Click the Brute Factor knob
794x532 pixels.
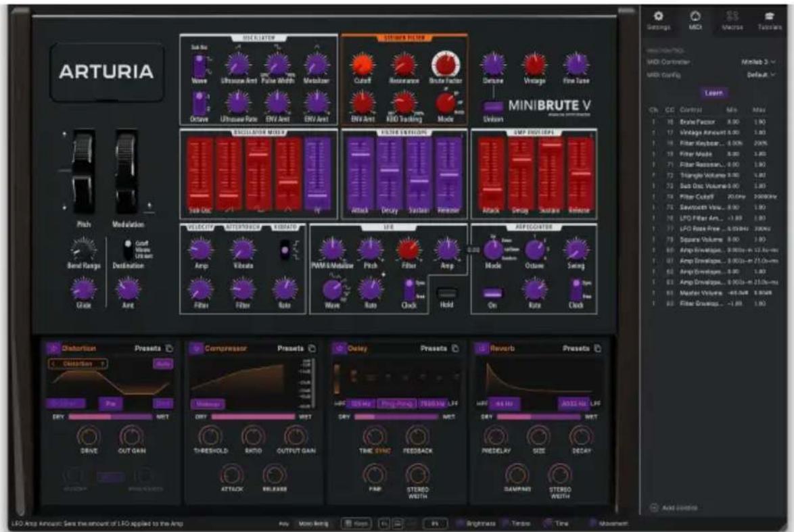(x=446, y=64)
